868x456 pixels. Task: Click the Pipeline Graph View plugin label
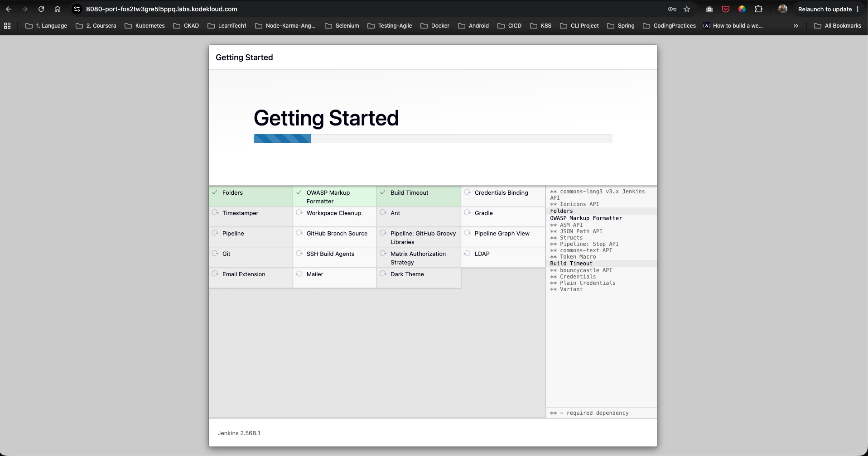pos(502,233)
